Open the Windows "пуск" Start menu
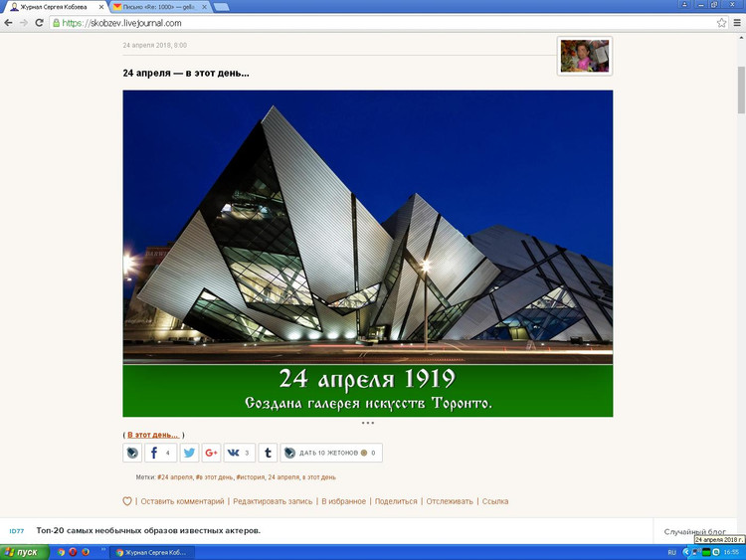This screenshot has width=746, height=560. 22,552
